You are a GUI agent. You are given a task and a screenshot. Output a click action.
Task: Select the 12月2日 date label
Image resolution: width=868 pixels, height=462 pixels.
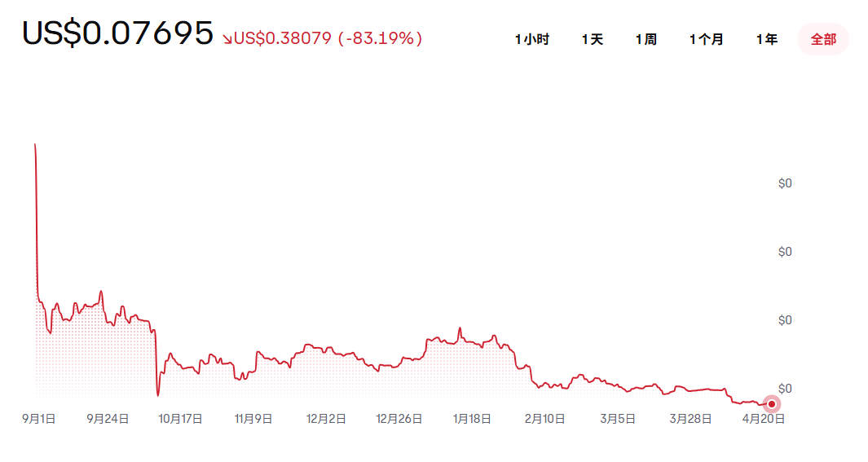(326, 419)
